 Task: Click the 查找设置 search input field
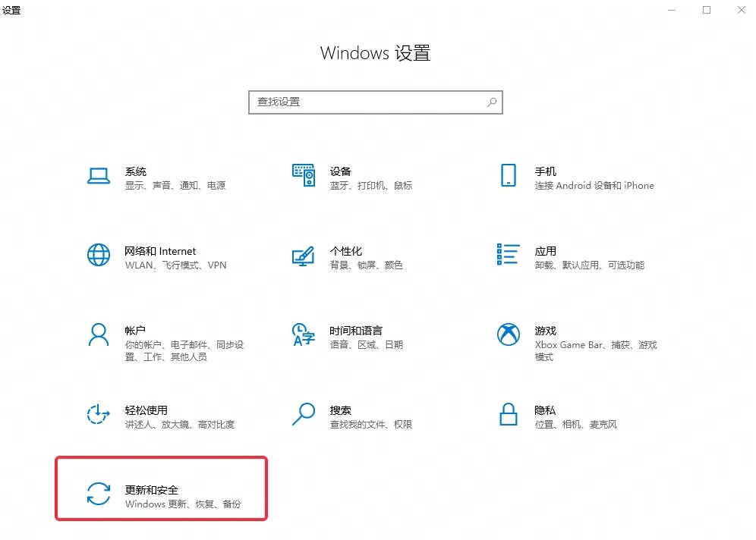coord(368,102)
